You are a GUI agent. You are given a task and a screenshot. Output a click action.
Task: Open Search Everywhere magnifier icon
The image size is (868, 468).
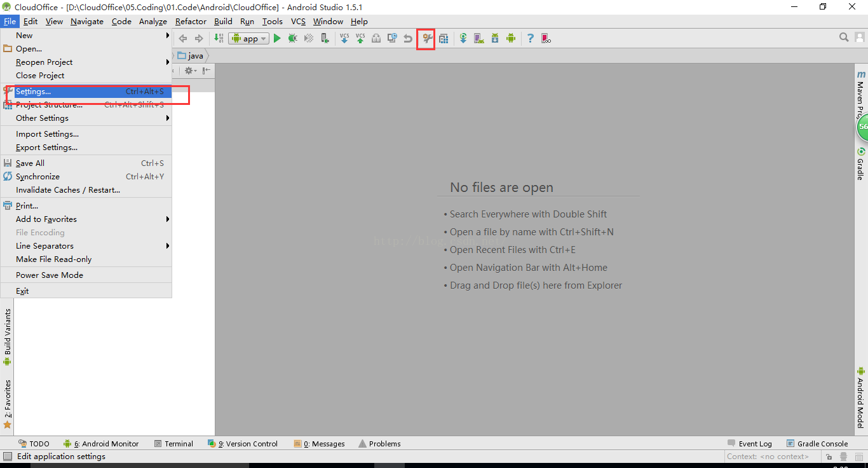click(x=844, y=38)
